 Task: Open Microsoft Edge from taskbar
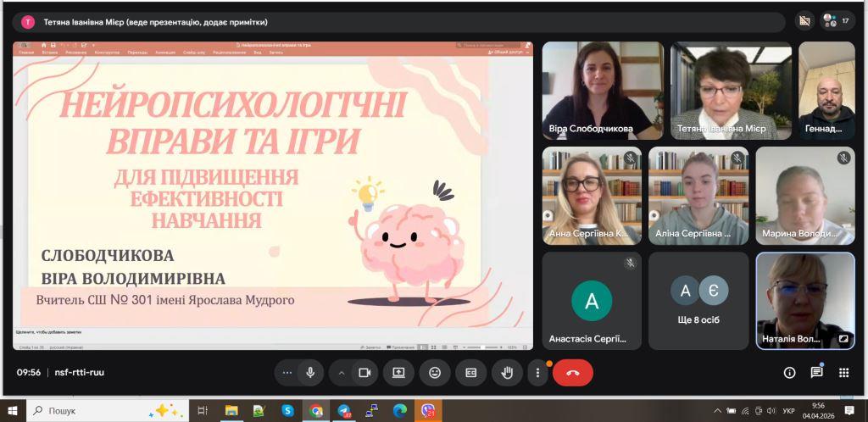[400, 410]
